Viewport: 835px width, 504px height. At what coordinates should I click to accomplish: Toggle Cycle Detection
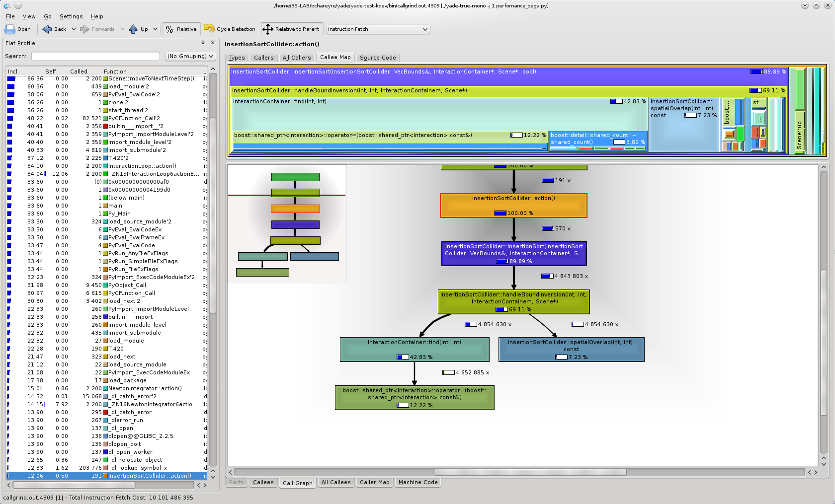click(x=230, y=29)
